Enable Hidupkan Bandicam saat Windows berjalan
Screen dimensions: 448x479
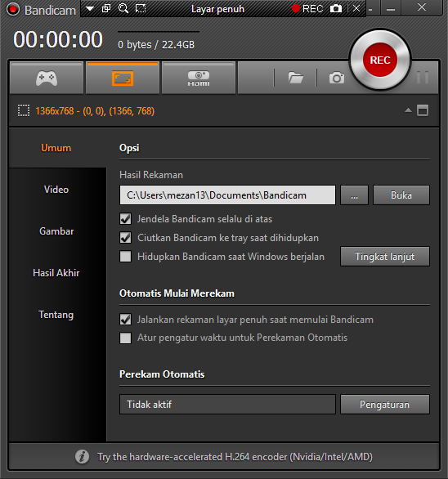pos(126,257)
